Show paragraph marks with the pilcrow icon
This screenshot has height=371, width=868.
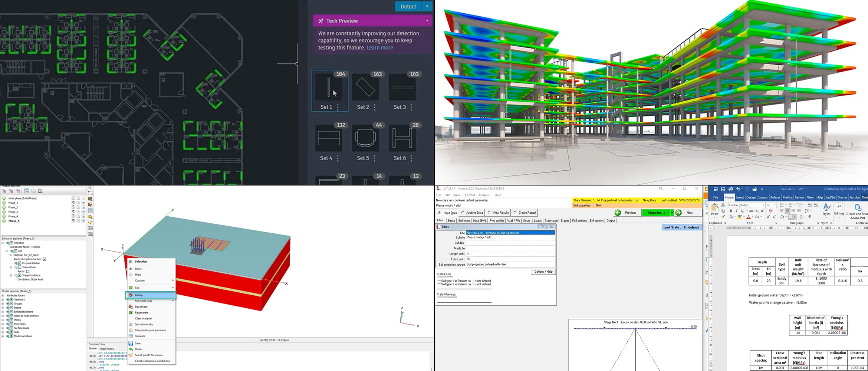click(809, 217)
